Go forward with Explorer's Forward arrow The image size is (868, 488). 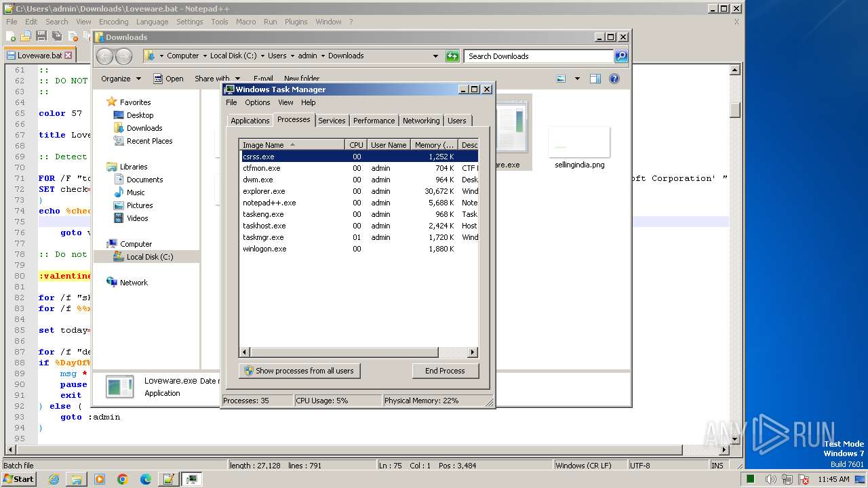[x=123, y=56]
